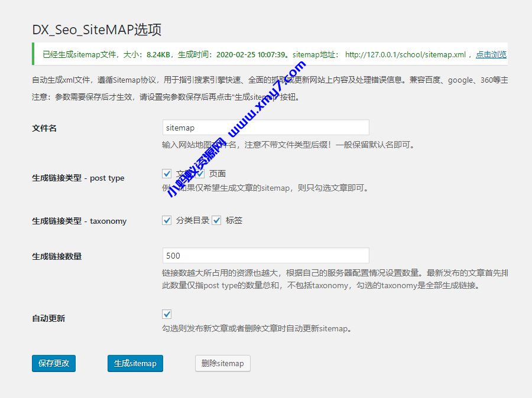Click the 生成链接类型 - taxonomy label

(x=79, y=221)
